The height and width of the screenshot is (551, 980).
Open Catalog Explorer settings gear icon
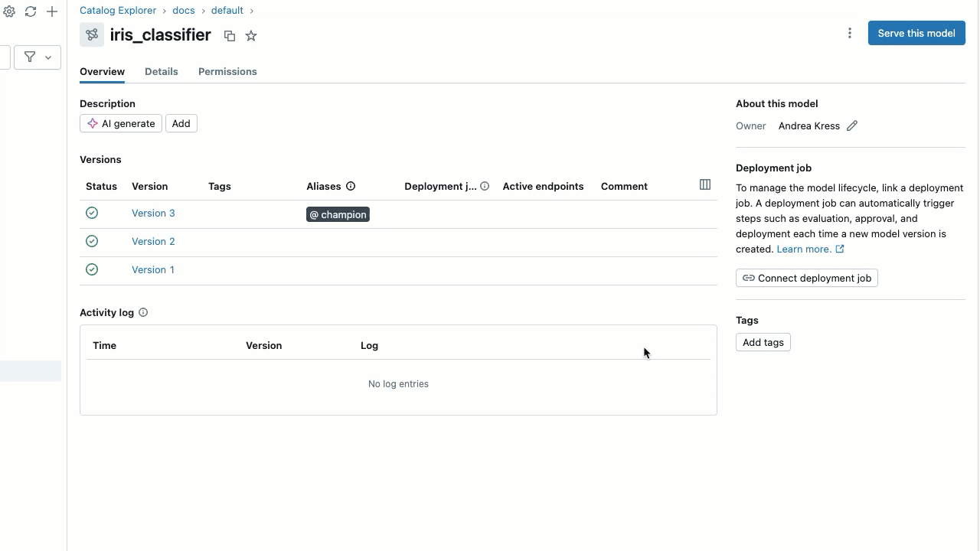click(x=9, y=11)
